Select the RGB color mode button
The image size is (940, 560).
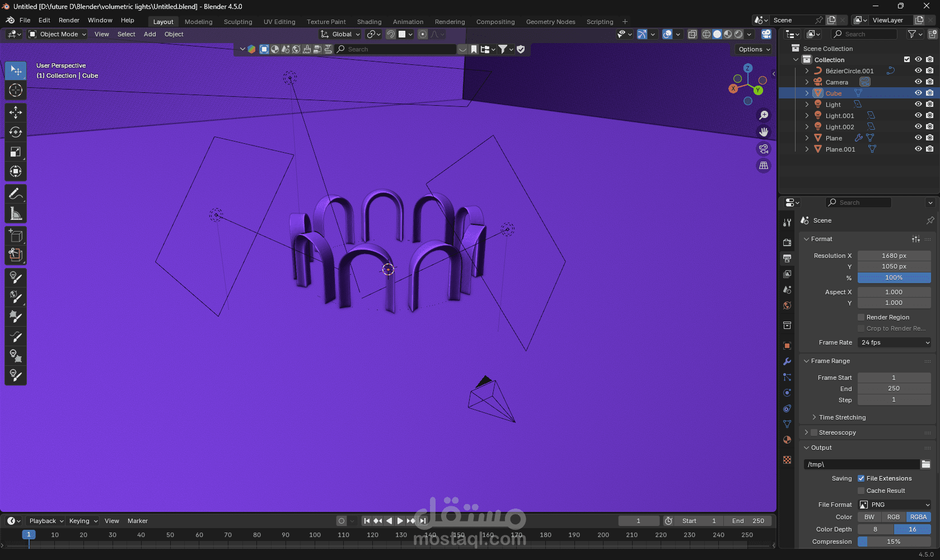[894, 517]
